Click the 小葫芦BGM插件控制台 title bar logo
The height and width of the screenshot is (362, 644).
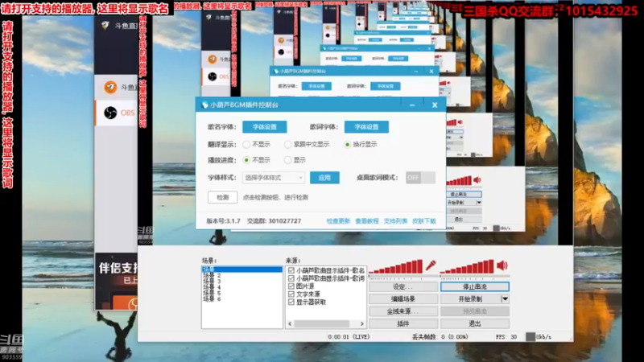[x=204, y=105]
